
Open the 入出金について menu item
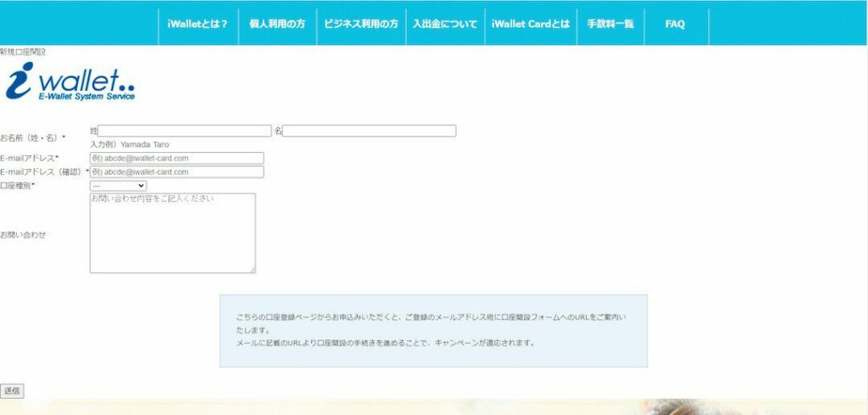[x=445, y=24]
